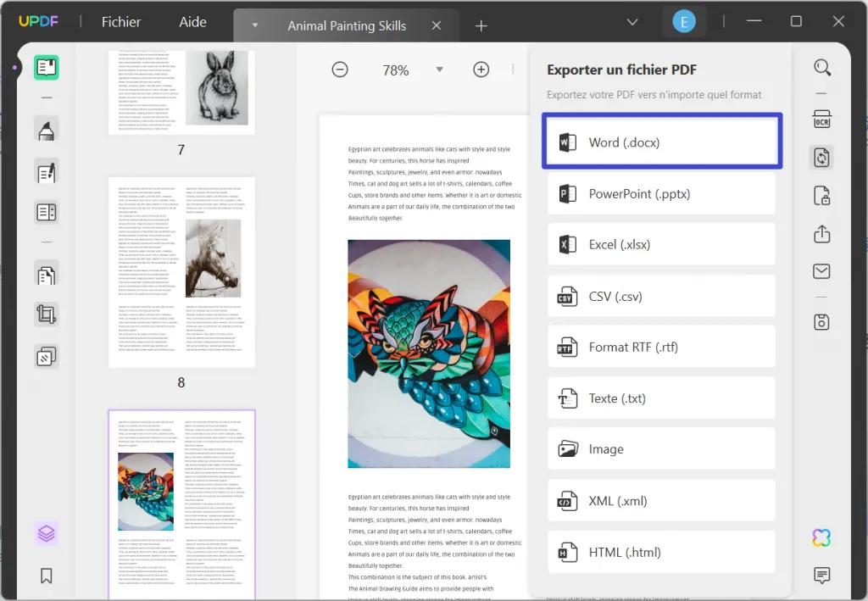
Task: Open the comments panel
Action: point(821,576)
